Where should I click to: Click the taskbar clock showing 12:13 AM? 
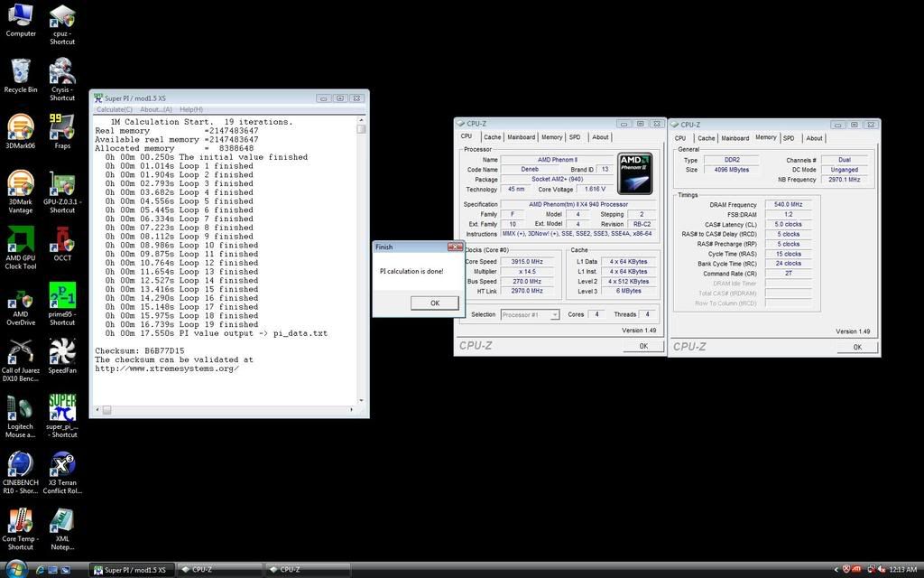click(x=902, y=570)
